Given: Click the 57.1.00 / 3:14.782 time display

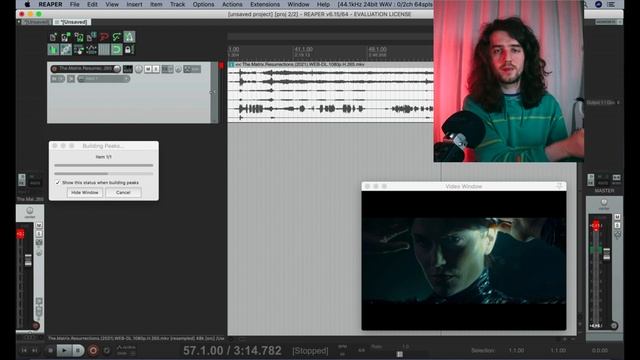Looking at the screenshot, I should tap(232, 351).
